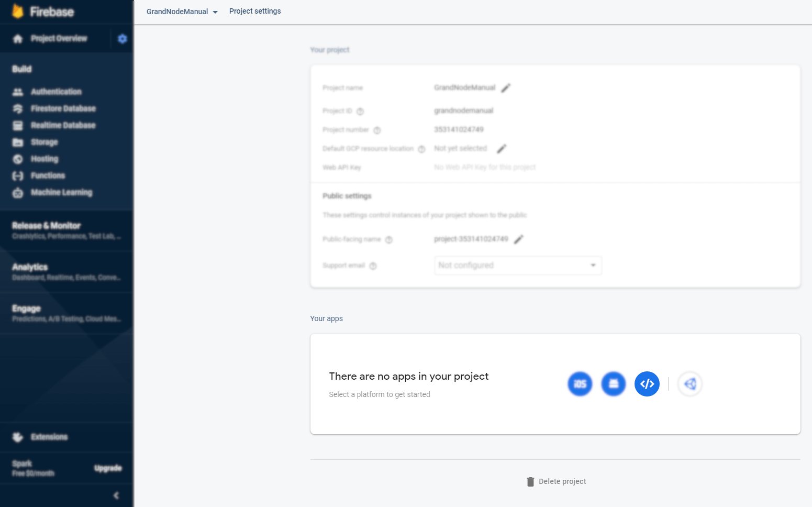Click the 'Your apps' heading
812x507 pixels.
click(326, 318)
